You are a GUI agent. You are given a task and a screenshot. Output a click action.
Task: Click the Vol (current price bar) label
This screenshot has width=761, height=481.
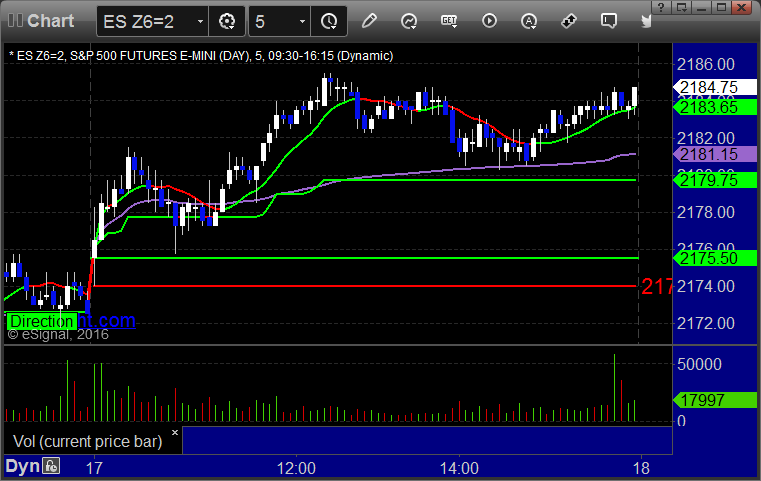point(87,442)
